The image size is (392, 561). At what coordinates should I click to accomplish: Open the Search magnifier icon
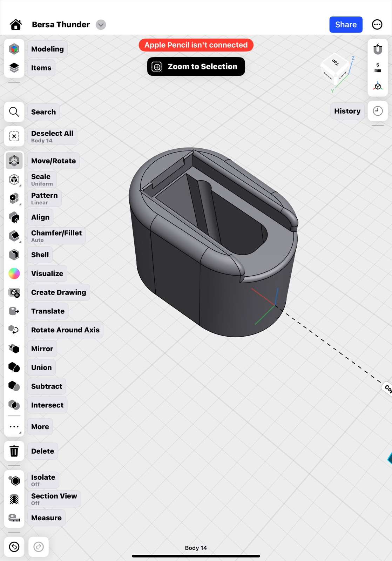[x=14, y=112]
